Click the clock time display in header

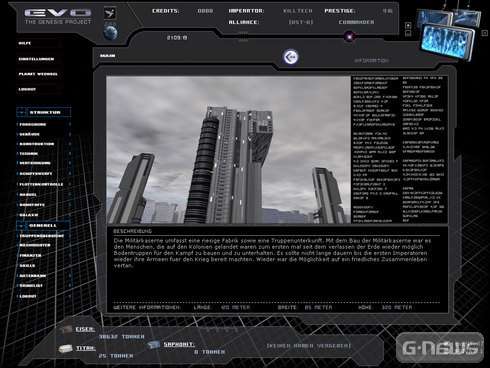tap(177, 38)
